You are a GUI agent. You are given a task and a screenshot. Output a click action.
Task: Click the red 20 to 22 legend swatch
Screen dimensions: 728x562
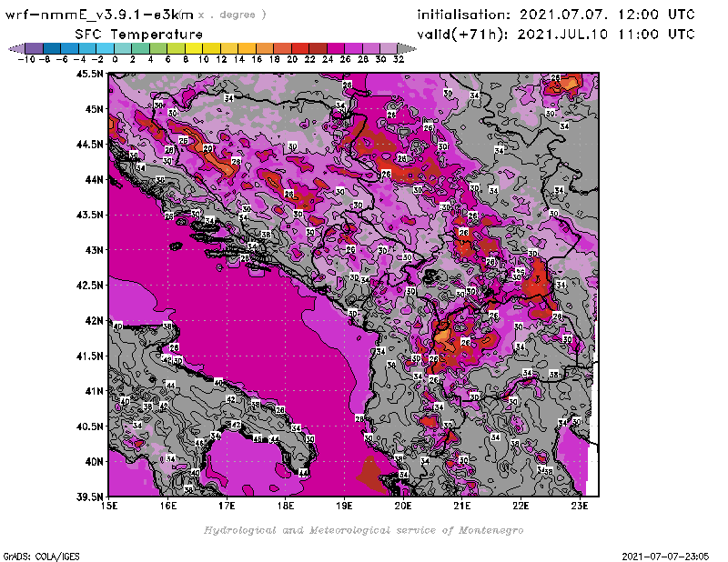pyautogui.click(x=300, y=48)
